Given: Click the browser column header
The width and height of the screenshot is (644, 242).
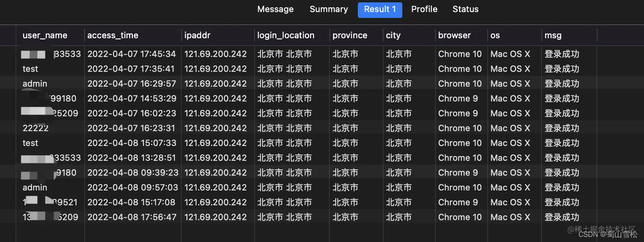Looking at the screenshot, I should point(454,35).
